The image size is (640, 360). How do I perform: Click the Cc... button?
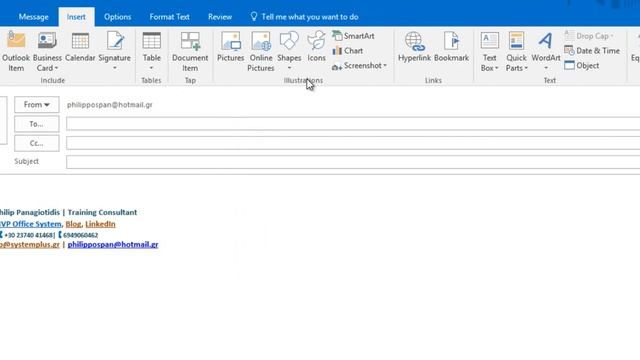tap(37, 143)
